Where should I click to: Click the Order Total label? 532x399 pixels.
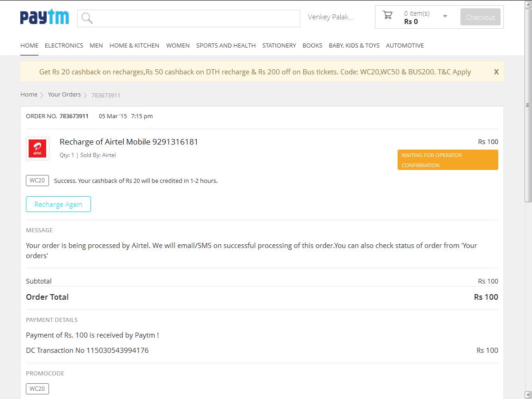click(x=47, y=297)
